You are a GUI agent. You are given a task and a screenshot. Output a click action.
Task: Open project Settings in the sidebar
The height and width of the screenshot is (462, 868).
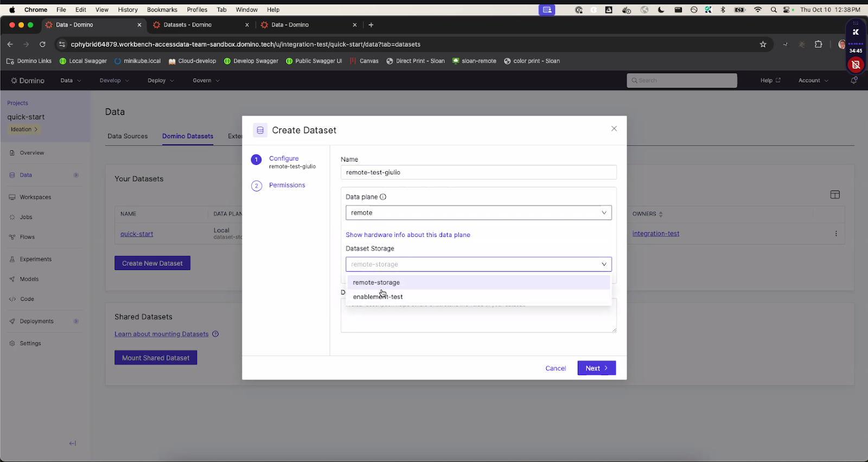coord(30,344)
